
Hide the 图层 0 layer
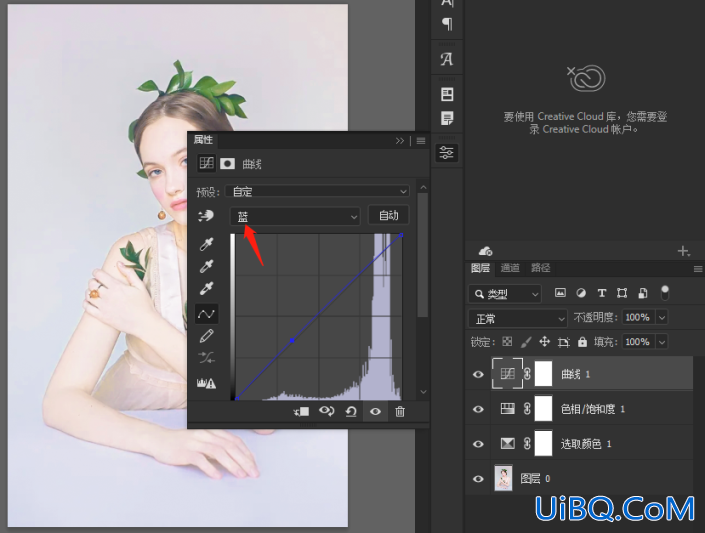pos(478,479)
